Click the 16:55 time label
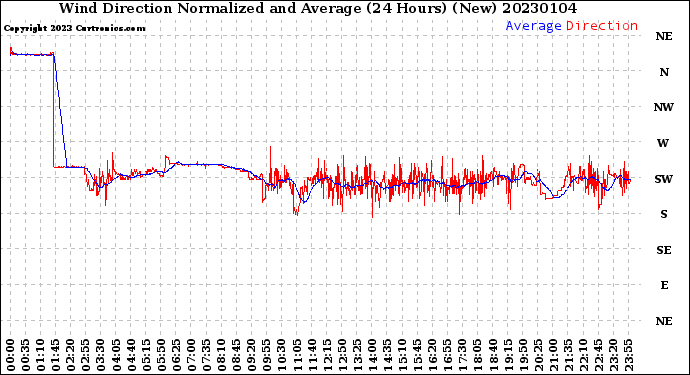 447,355
